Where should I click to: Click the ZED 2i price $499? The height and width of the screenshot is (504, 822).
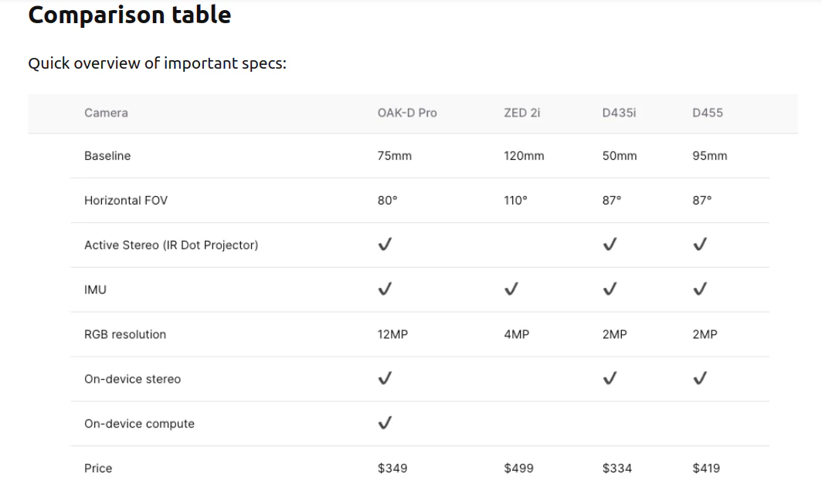518,468
